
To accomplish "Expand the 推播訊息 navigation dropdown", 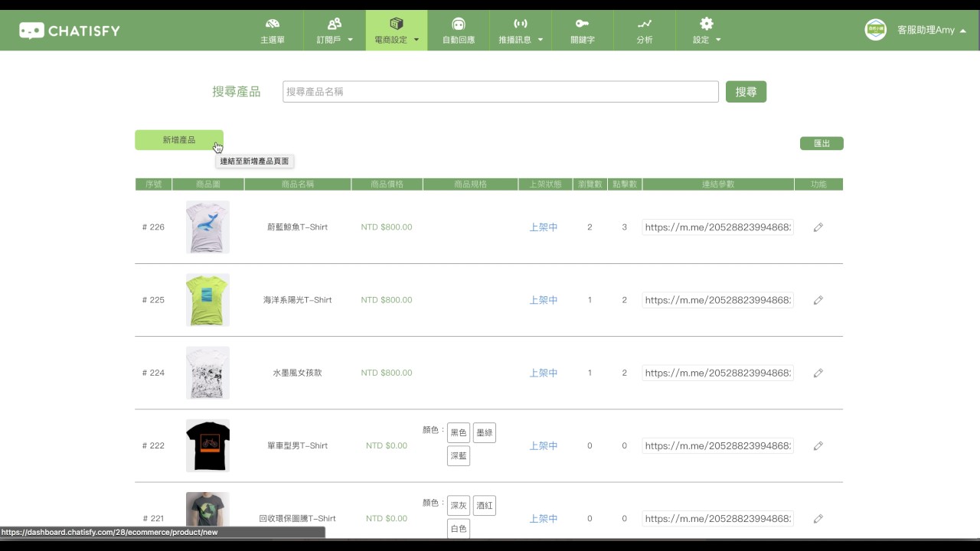I will pos(521,31).
